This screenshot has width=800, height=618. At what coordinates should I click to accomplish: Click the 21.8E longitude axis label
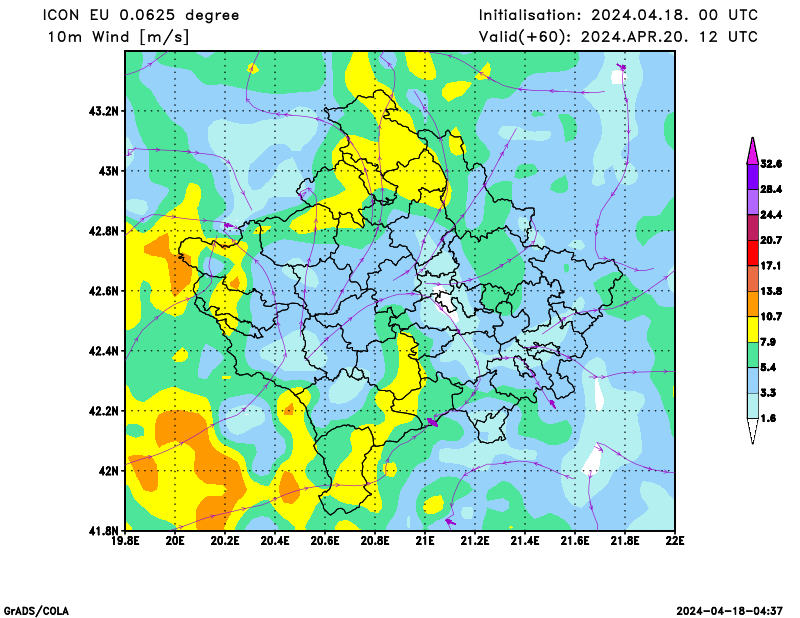coord(625,540)
